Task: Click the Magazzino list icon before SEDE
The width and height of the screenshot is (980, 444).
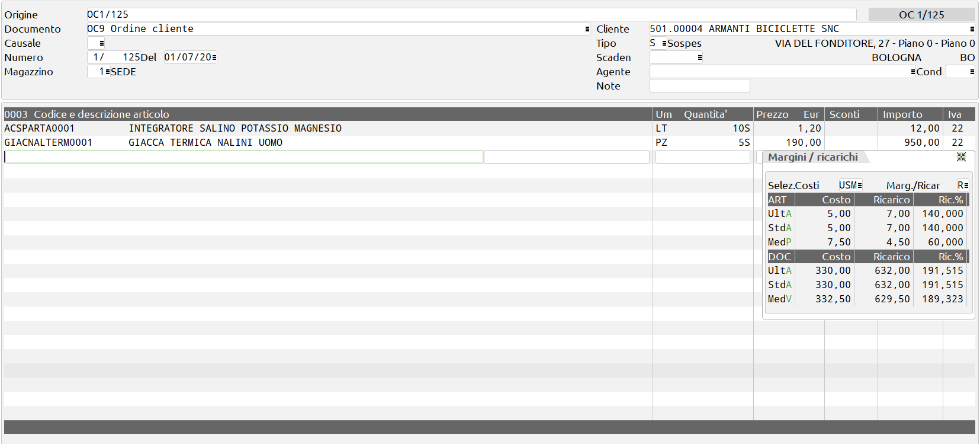Action: 107,72
